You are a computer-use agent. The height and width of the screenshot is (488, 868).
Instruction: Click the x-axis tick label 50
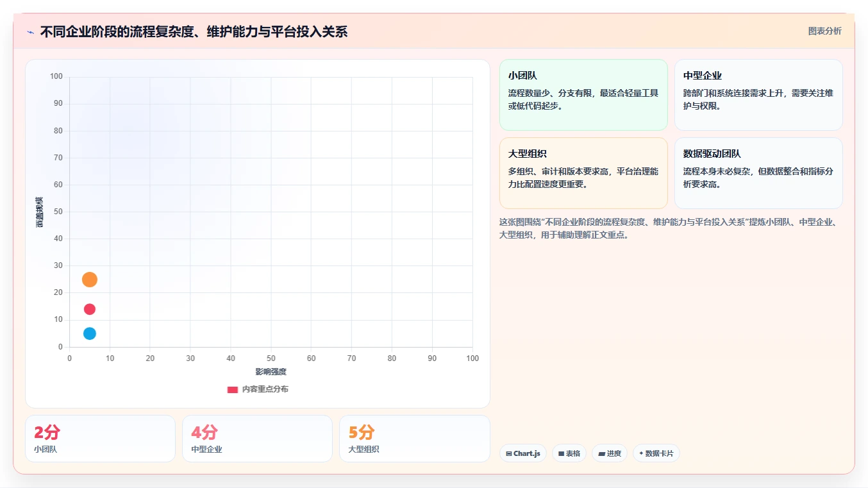[x=271, y=358]
